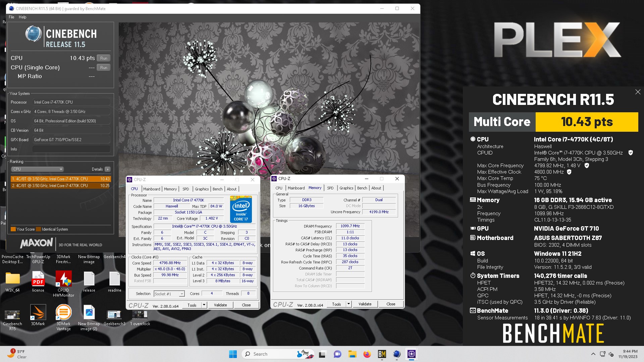Open Firefox from the taskbar
Image resolution: width=644 pixels, height=362 pixels.
click(x=367, y=354)
